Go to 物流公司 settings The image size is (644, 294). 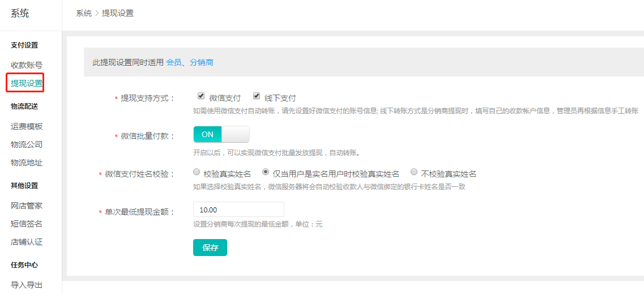27,144
